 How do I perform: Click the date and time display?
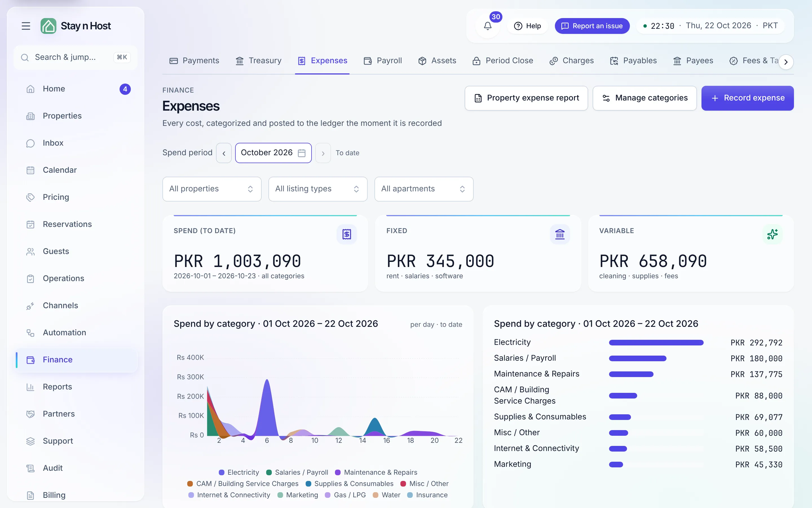point(710,26)
